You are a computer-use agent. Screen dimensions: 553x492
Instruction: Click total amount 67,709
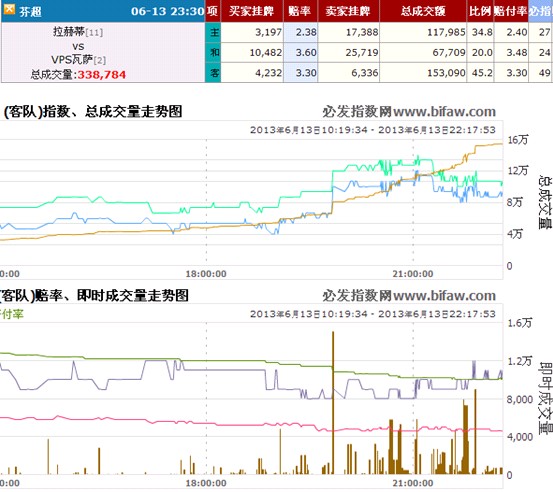click(449, 53)
